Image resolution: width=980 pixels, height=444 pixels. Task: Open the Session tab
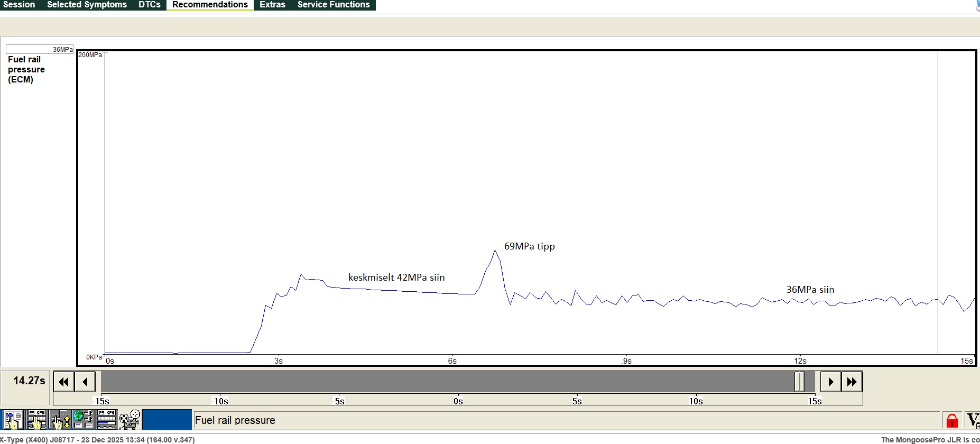(x=19, y=5)
